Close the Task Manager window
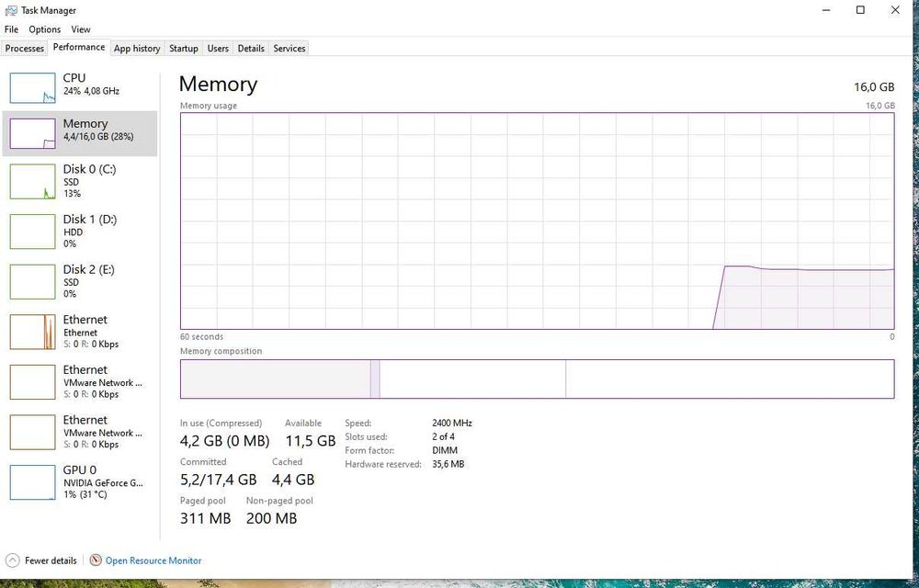The width and height of the screenshot is (919, 588). click(895, 10)
